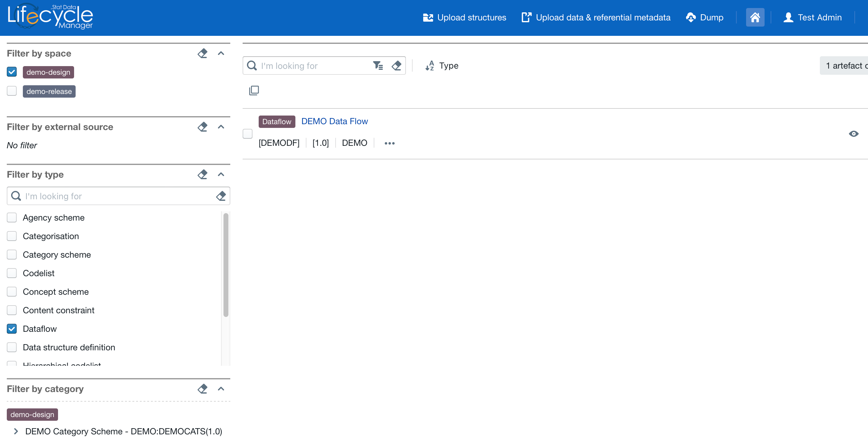The width and height of the screenshot is (868, 443).
Task: Clear the Filter by external source
Action: point(202,127)
